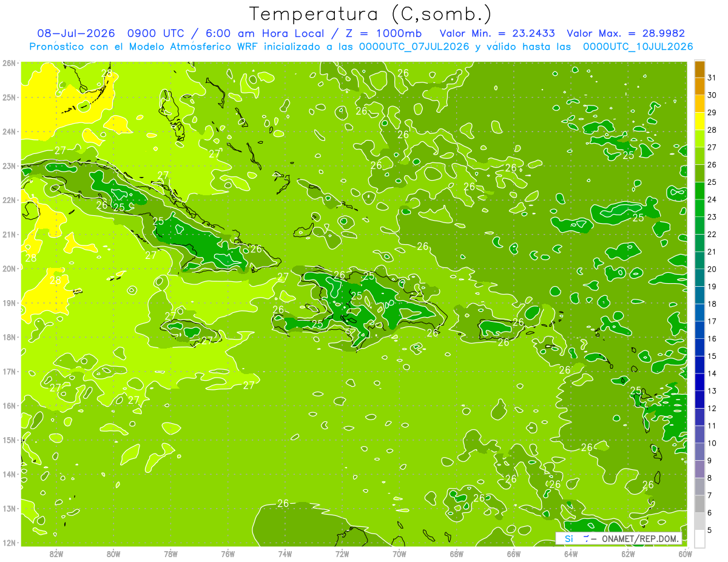The width and height of the screenshot is (728, 562).
Task: Click the legend value label '5'
Action: click(710, 530)
